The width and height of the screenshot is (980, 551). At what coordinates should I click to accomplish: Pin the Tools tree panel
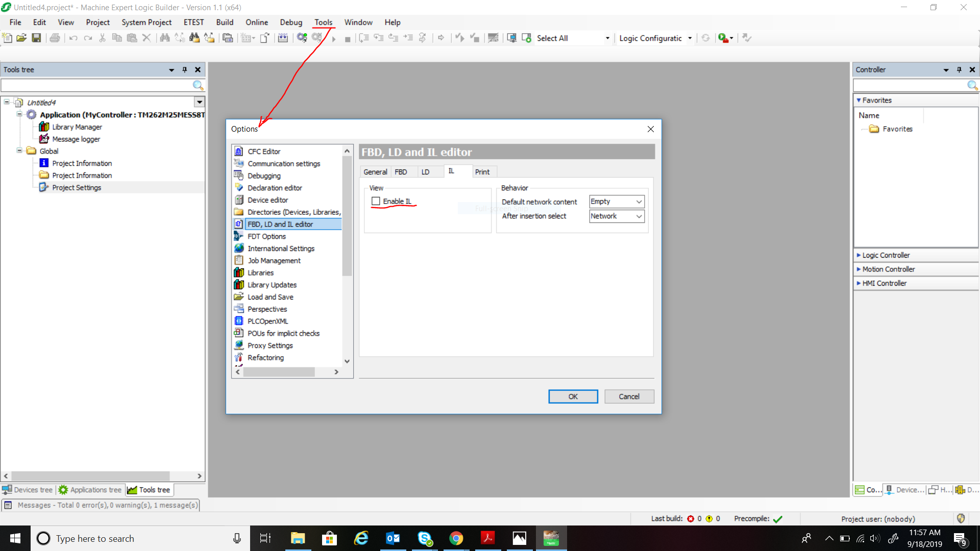[x=185, y=70]
